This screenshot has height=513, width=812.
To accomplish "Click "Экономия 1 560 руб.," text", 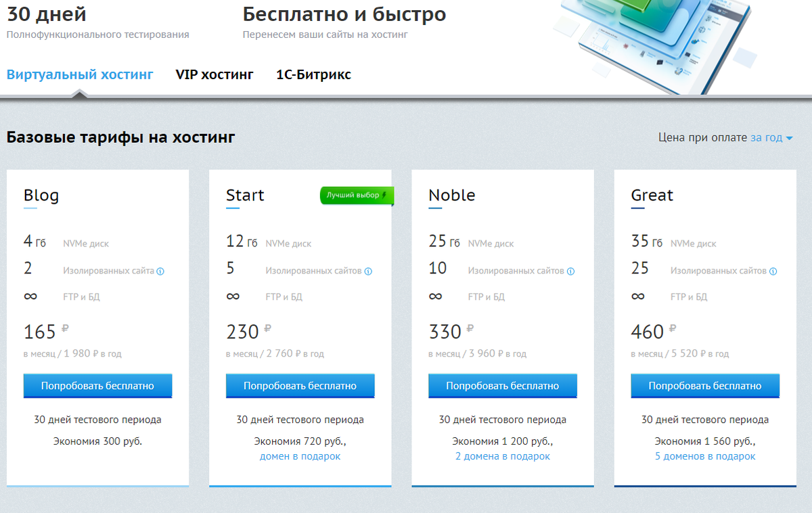I will click(x=705, y=441).
